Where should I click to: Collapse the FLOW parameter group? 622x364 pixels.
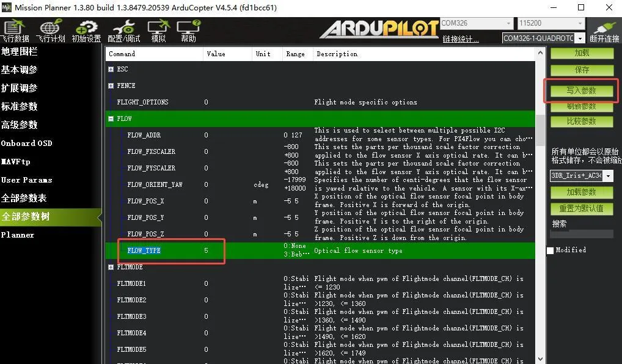pyautogui.click(x=111, y=118)
